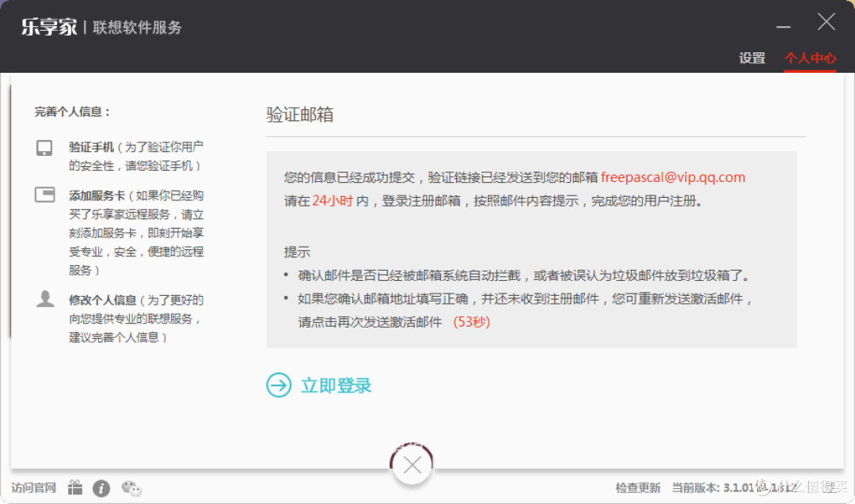The image size is (855, 504).
Task: Click 请点击再次发送激活邮件 resend link
Action: pyautogui.click(x=370, y=322)
